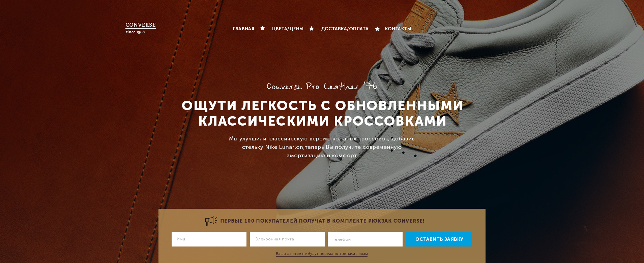Screen dimensions: 644x263
Task: Click the star after ЦВЕТА/ЦЕНЫ
Action: (x=312, y=29)
